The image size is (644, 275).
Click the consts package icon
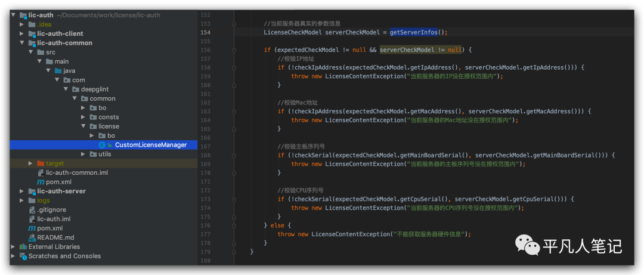pyautogui.click(x=93, y=117)
